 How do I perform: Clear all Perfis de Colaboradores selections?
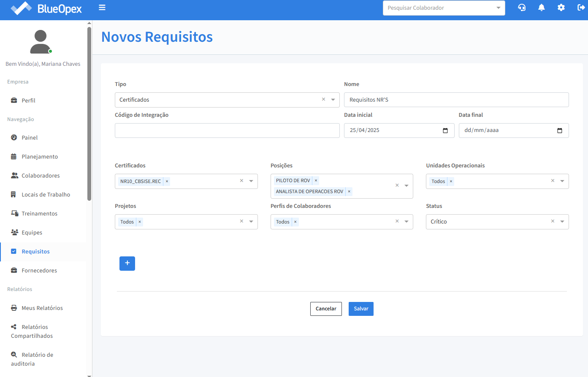(397, 221)
